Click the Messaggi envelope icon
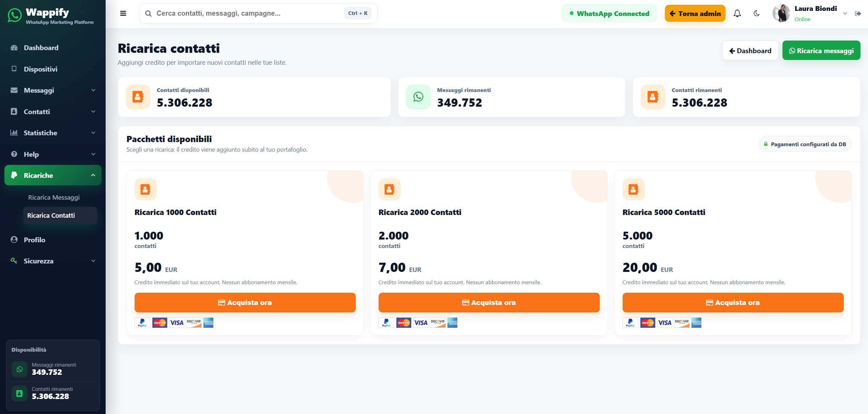868x414 pixels. pyautogui.click(x=14, y=90)
